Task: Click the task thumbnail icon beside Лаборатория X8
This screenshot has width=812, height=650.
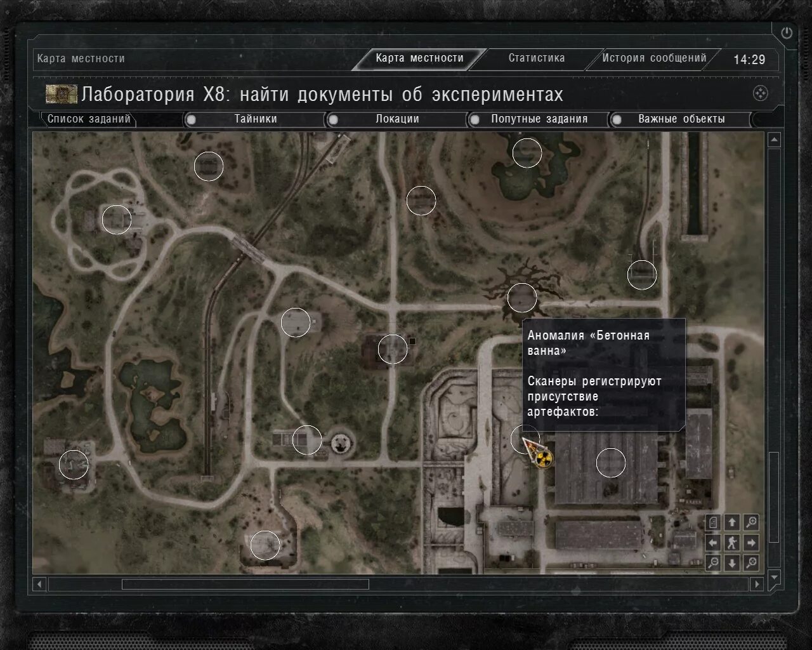Action: (62, 94)
